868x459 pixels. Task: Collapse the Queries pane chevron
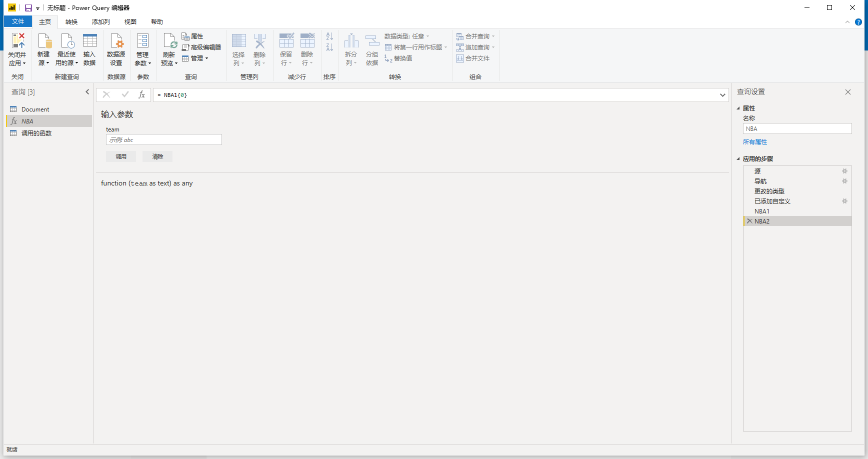87,92
